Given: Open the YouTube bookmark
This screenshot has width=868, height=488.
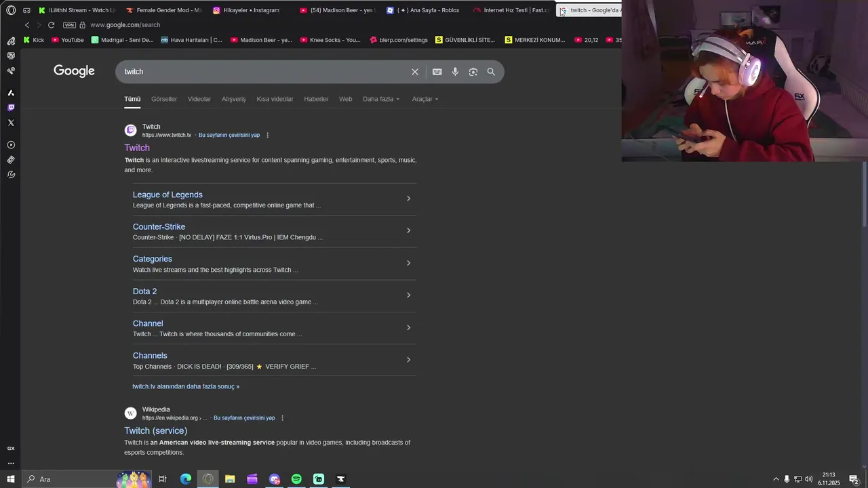Looking at the screenshot, I should [68, 40].
